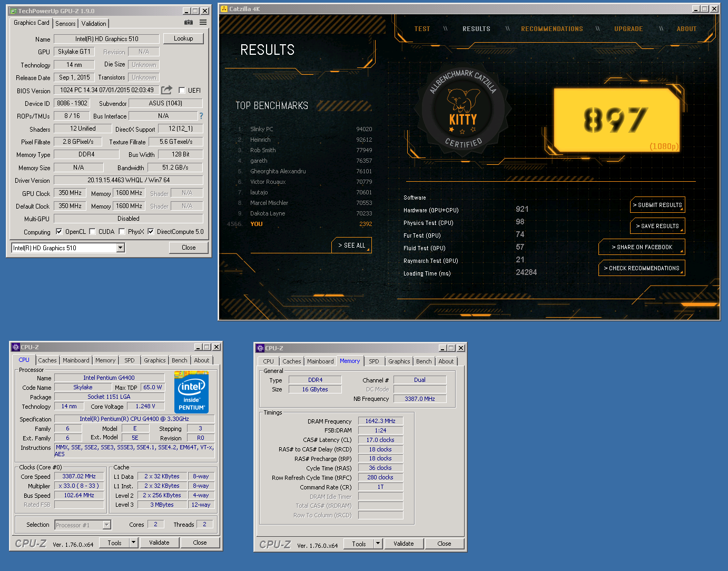Open the GPU-Z hamburger menu icon
728x571 pixels.
click(203, 23)
